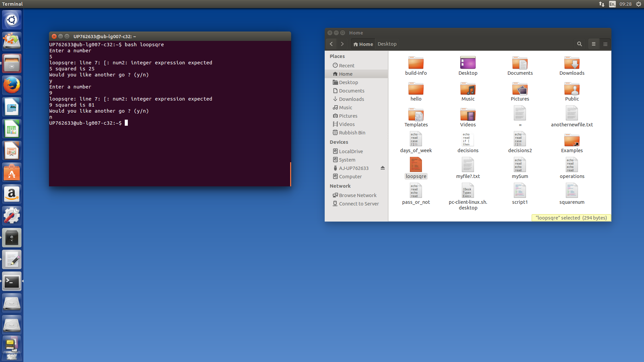
Task: Open Ubuntu Software Centre from the dock
Action: pyautogui.click(x=12, y=172)
